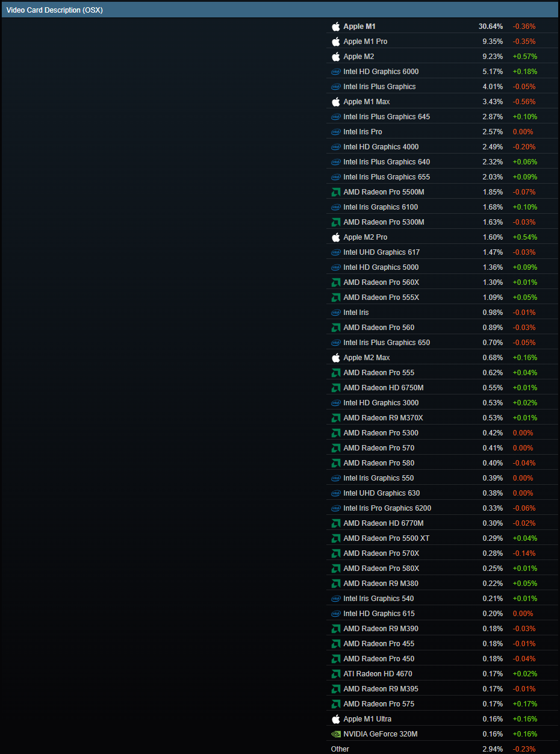Click the 2.94% share value for Other

pos(493,749)
